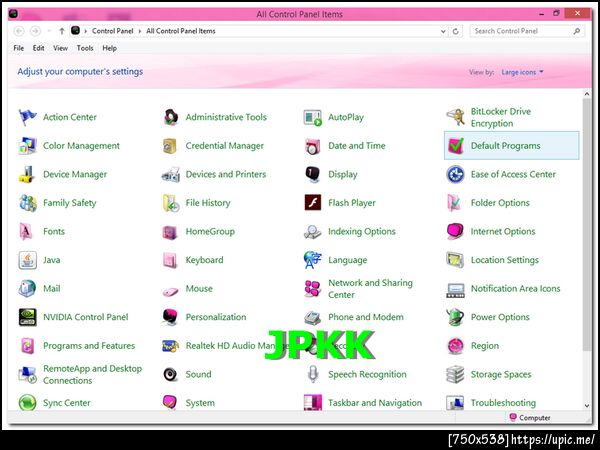Click the Devices and Printers icon
This screenshot has width=600, height=450.
170,175
